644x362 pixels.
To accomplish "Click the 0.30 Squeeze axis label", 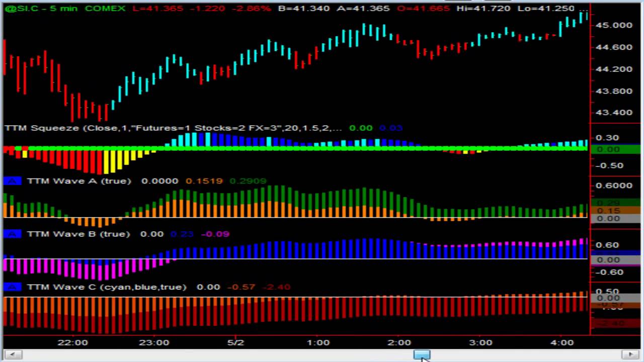I will pos(608,137).
